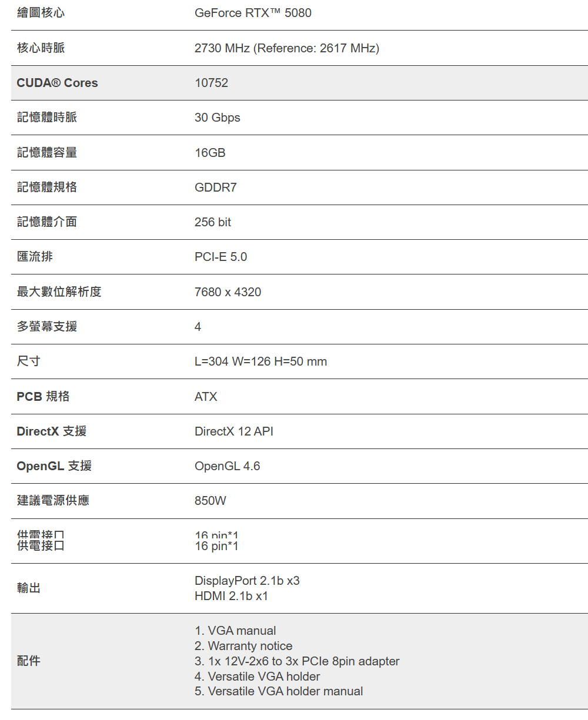Select the 256 bit value
The height and width of the screenshot is (720, 588).
tap(213, 222)
